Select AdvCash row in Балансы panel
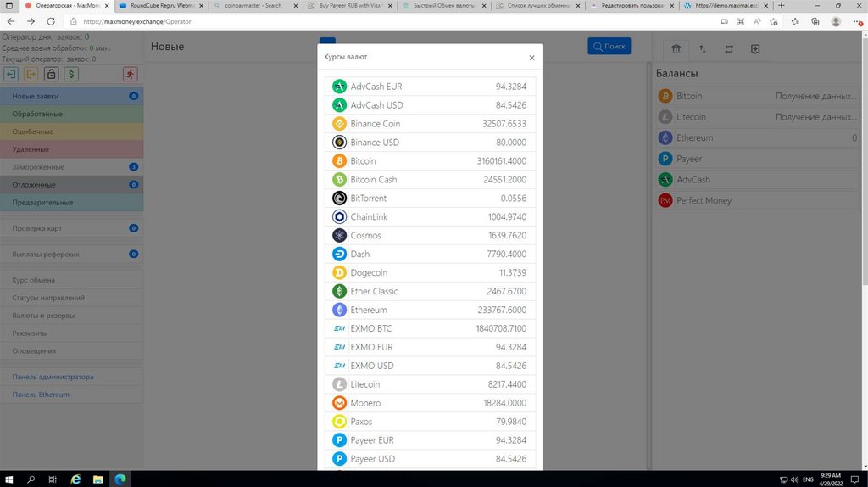 [x=757, y=180]
